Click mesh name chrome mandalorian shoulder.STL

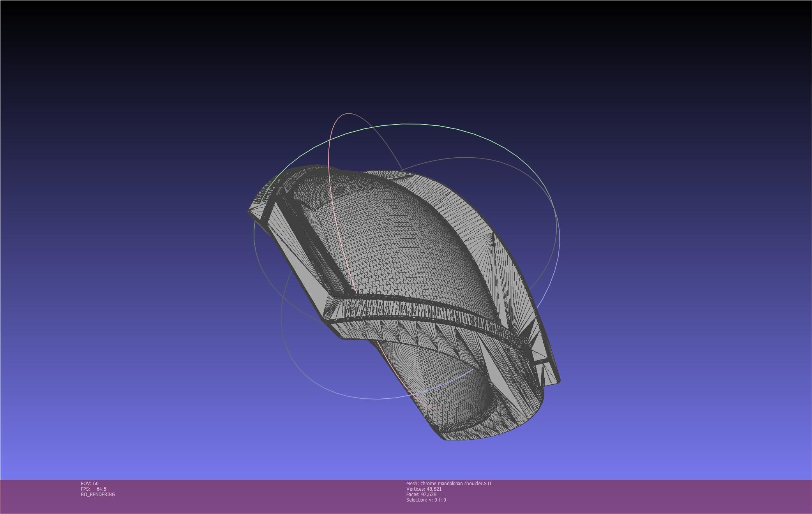pyautogui.click(x=449, y=483)
